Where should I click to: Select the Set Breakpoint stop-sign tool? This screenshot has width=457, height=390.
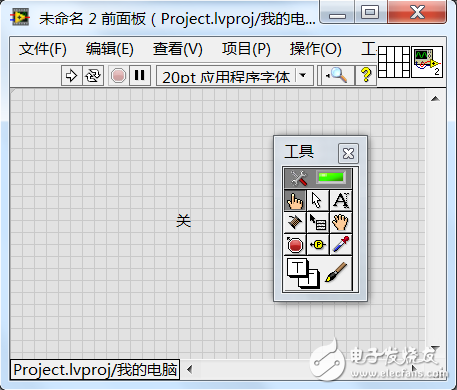[295, 245]
